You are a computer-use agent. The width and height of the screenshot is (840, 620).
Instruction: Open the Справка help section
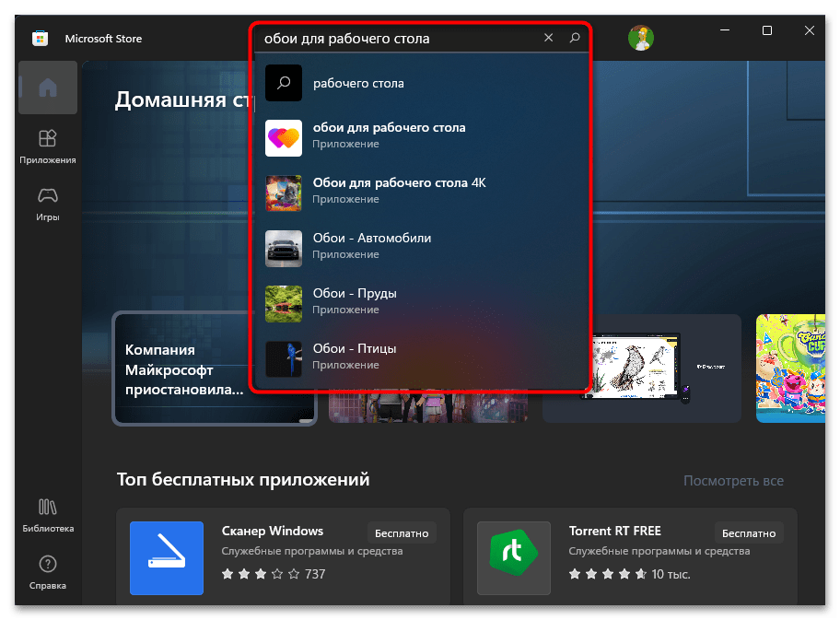[48, 573]
